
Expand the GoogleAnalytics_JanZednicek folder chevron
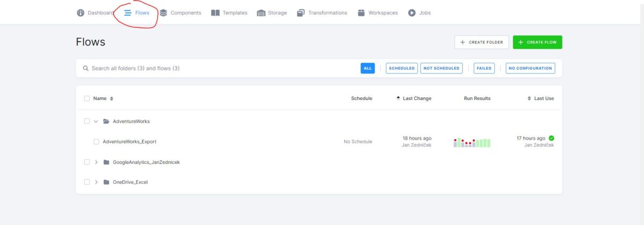[x=96, y=162]
